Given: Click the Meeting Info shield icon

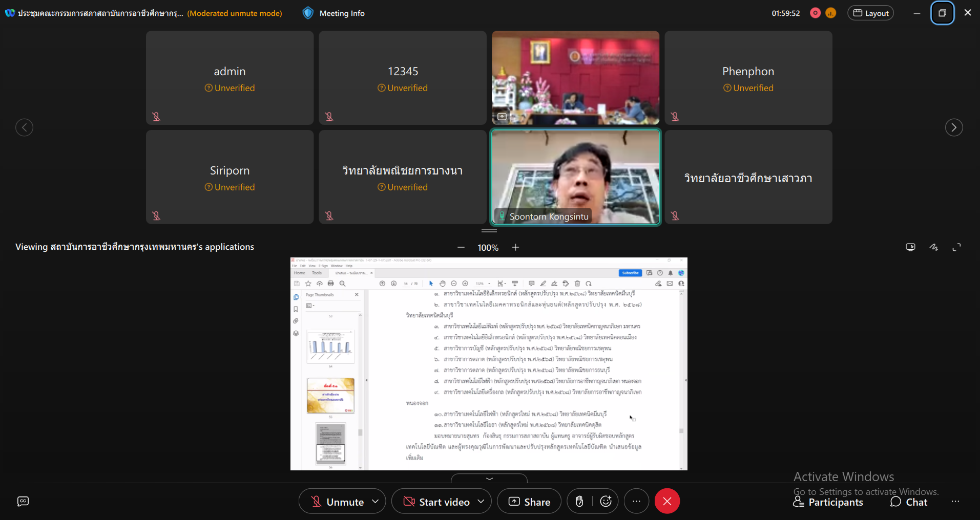Looking at the screenshot, I should (x=308, y=13).
